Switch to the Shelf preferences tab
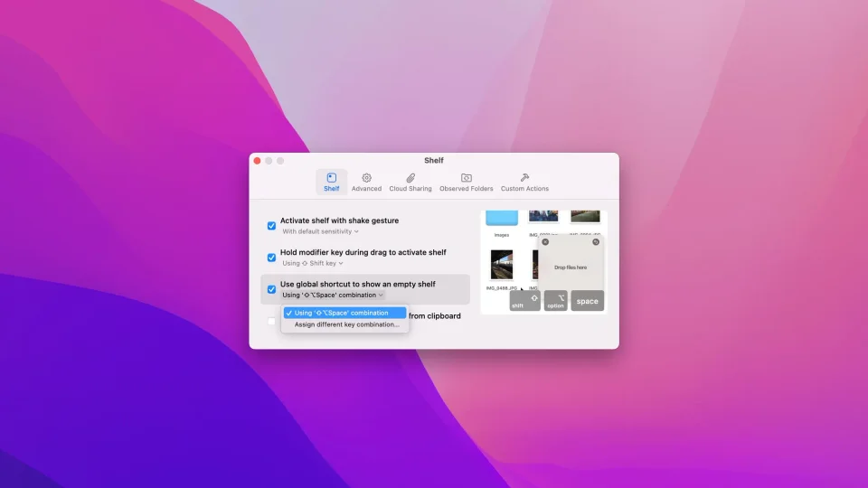Image resolution: width=868 pixels, height=488 pixels. coord(331,182)
